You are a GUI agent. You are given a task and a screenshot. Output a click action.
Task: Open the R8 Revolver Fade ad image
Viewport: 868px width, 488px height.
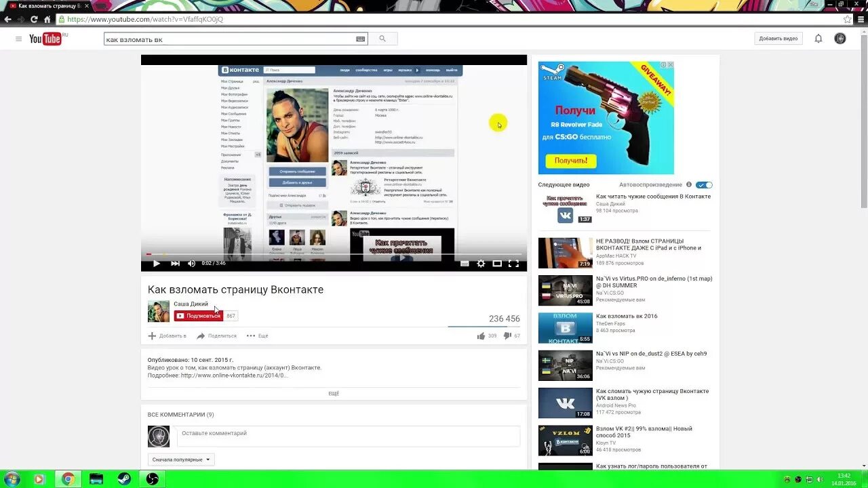click(606, 118)
